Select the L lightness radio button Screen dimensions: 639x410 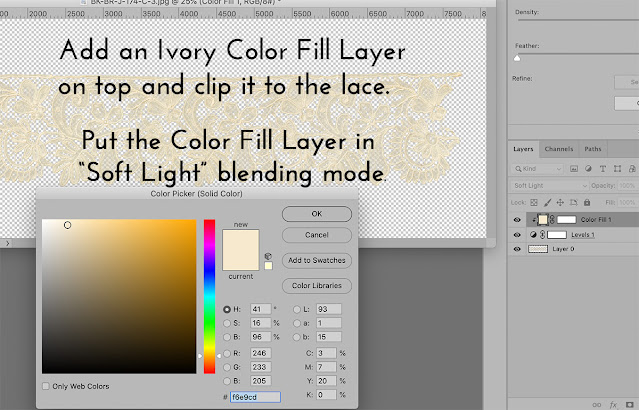coord(297,309)
